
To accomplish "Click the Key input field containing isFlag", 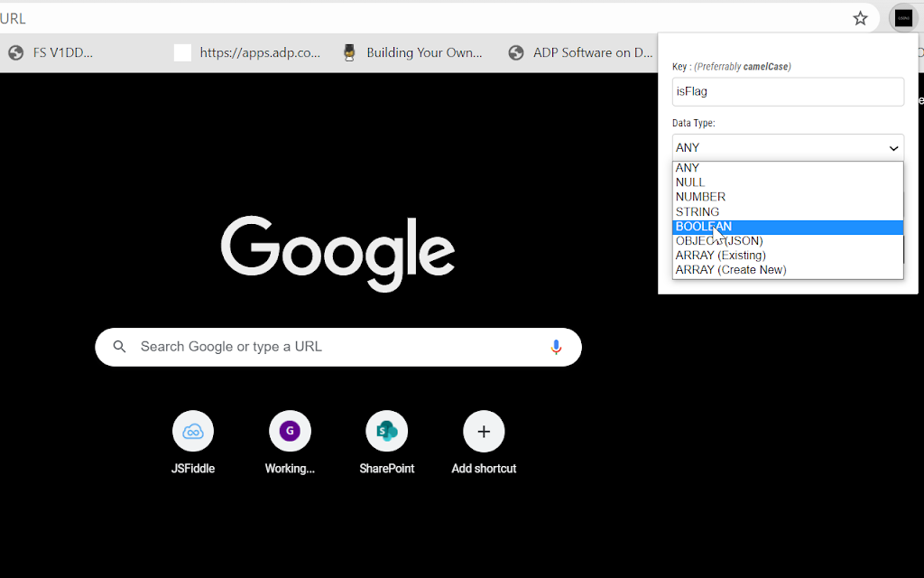I will pyautogui.click(x=788, y=91).
